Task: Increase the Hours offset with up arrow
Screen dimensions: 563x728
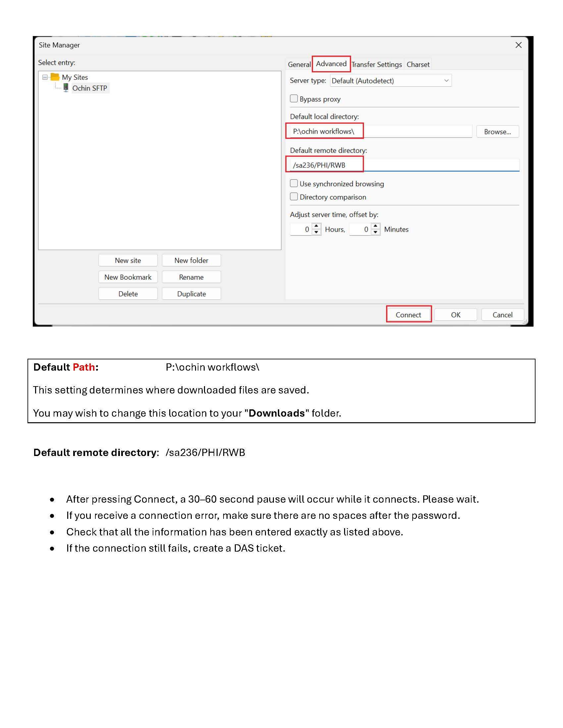Action: (316, 226)
